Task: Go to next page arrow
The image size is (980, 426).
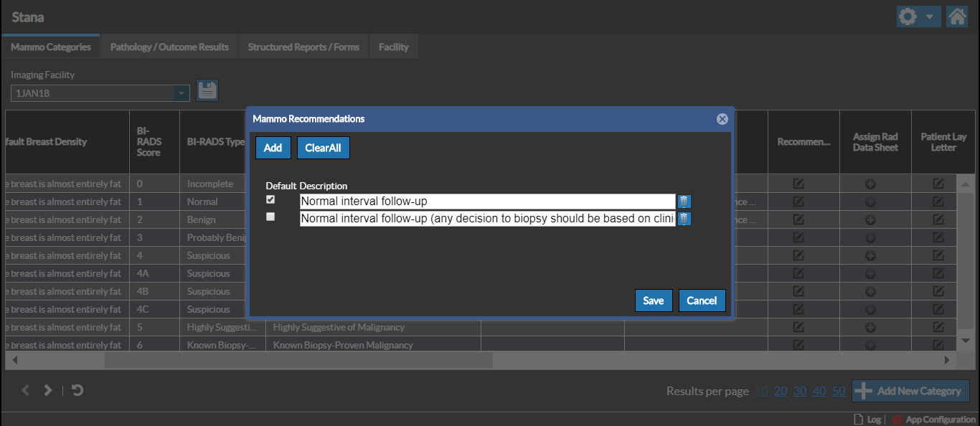Action: click(48, 390)
